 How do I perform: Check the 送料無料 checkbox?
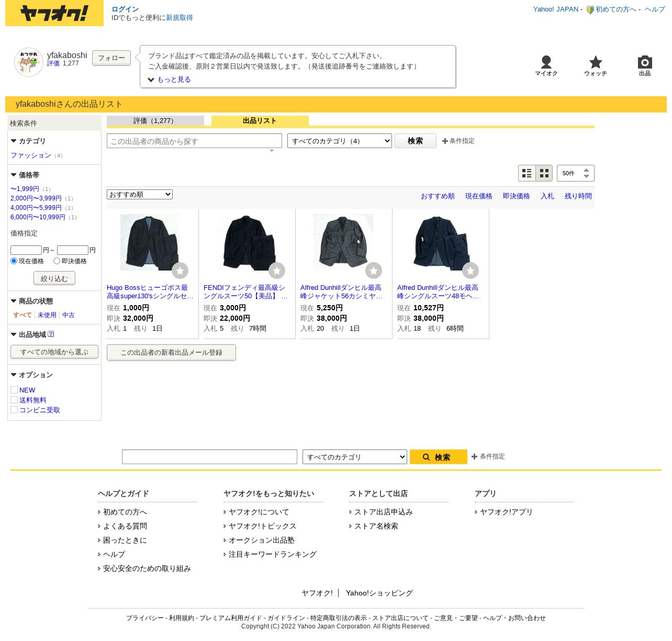tap(14, 400)
